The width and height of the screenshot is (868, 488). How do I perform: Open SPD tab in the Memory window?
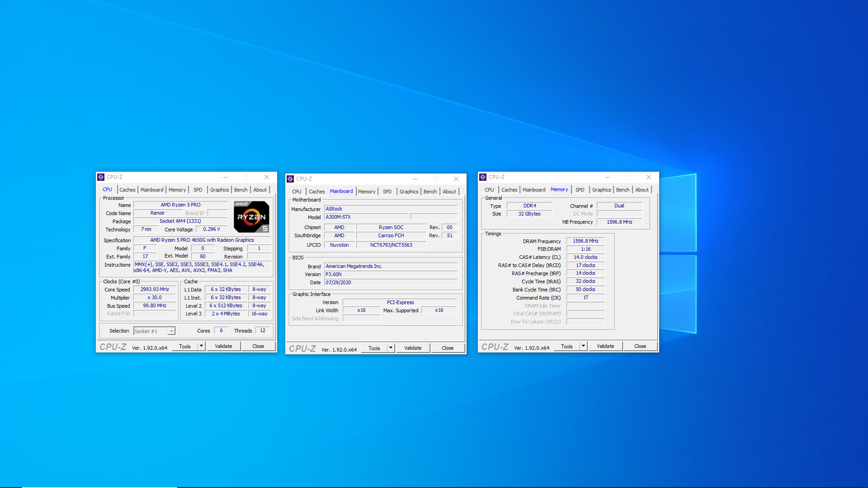[580, 190]
